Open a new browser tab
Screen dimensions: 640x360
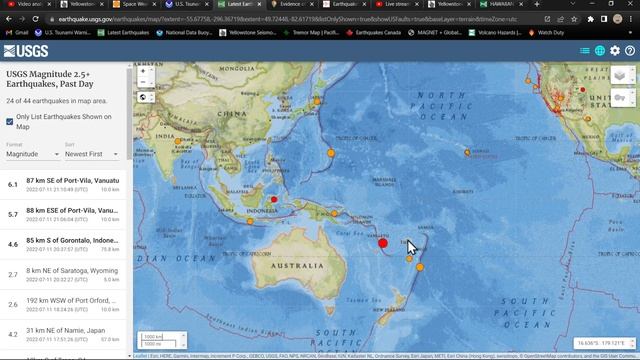(537, 4)
